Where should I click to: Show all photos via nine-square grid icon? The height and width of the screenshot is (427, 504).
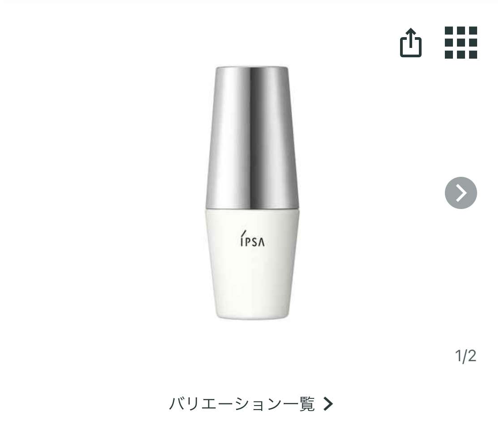point(461,43)
